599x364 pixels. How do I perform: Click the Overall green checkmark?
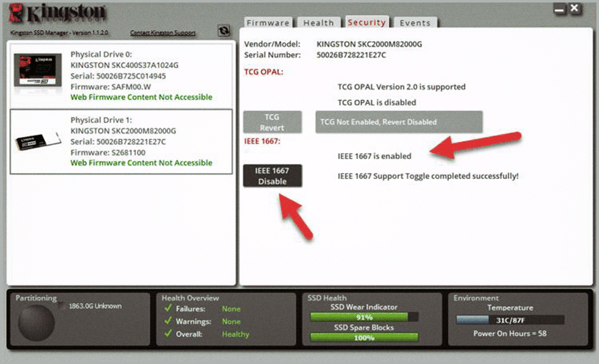(x=168, y=334)
